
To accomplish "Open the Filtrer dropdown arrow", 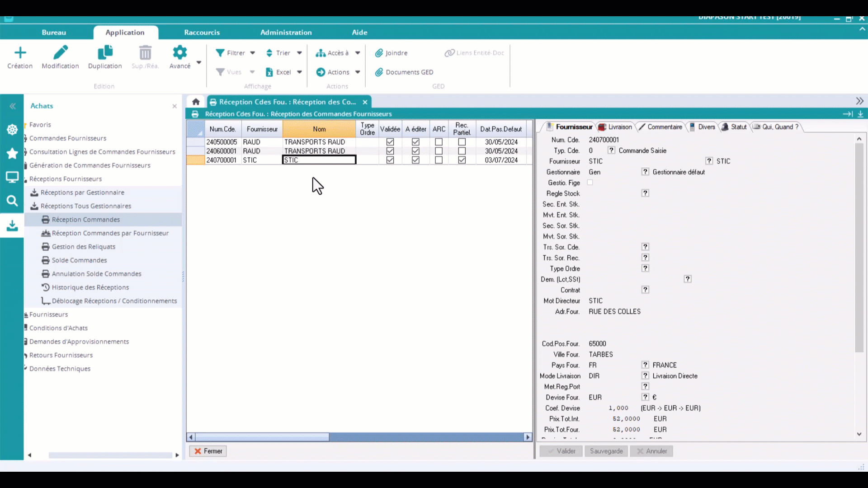I will 253,53.
